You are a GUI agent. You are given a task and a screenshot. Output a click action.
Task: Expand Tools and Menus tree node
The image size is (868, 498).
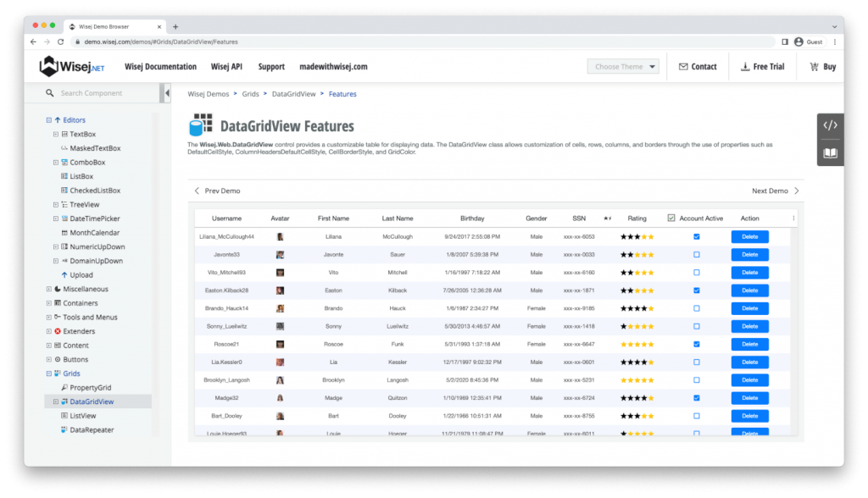point(48,318)
